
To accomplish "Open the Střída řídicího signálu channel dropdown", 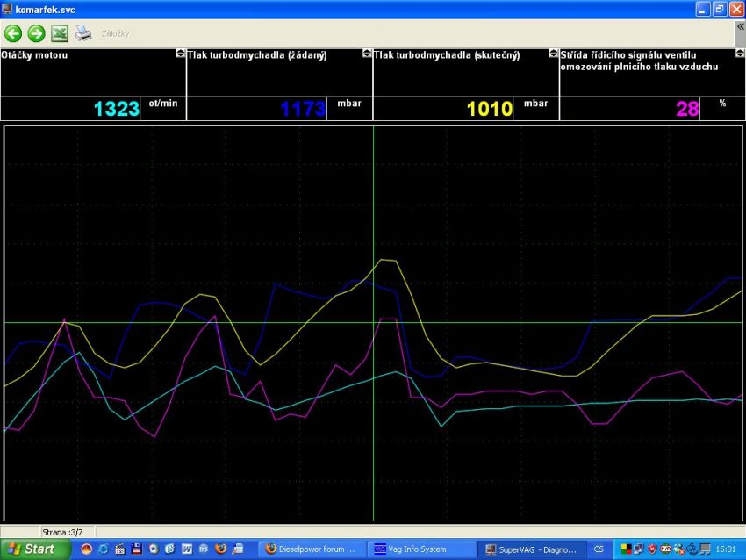I will [x=740, y=54].
